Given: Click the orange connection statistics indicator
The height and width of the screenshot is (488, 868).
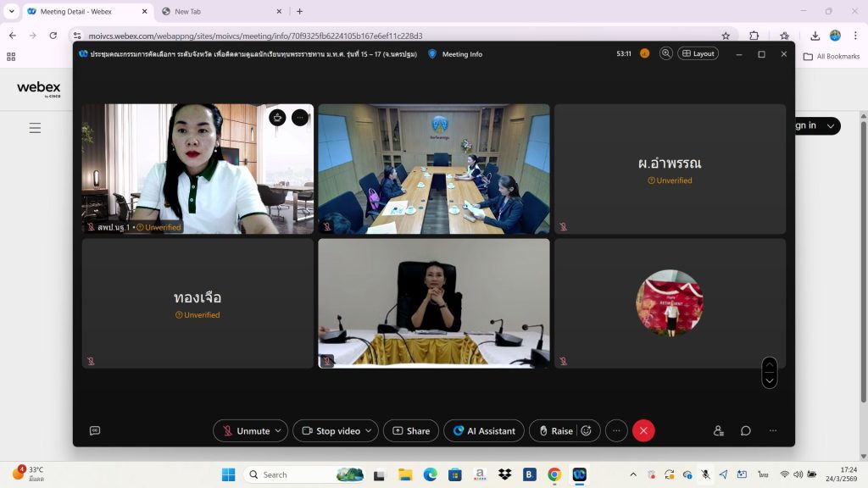Looking at the screenshot, I should (x=644, y=53).
